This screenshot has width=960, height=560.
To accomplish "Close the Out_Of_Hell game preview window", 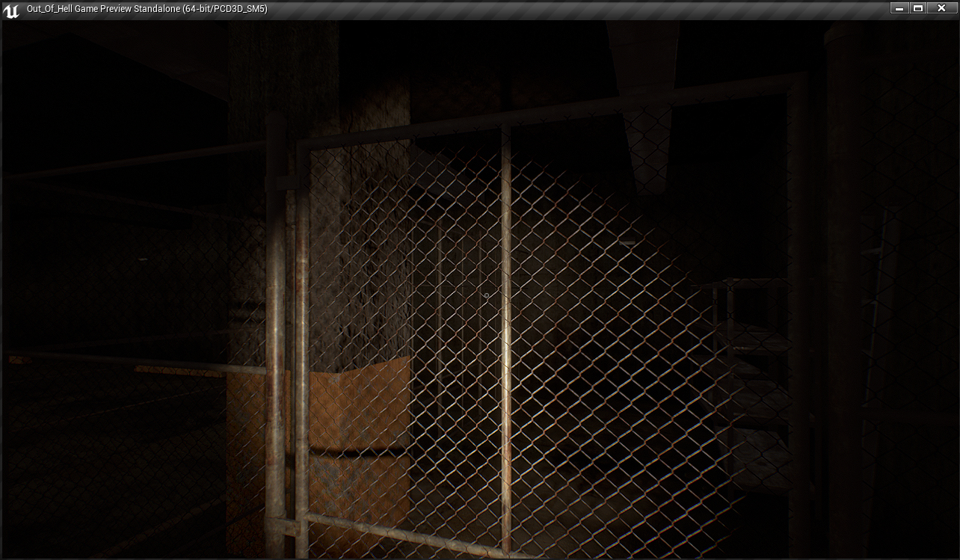I will point(941,8).
